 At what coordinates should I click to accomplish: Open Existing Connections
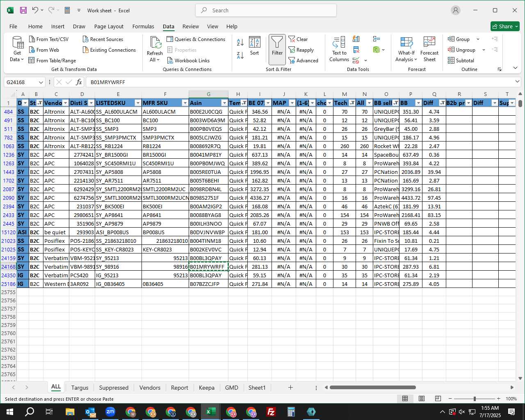click(x=109, y=50)
